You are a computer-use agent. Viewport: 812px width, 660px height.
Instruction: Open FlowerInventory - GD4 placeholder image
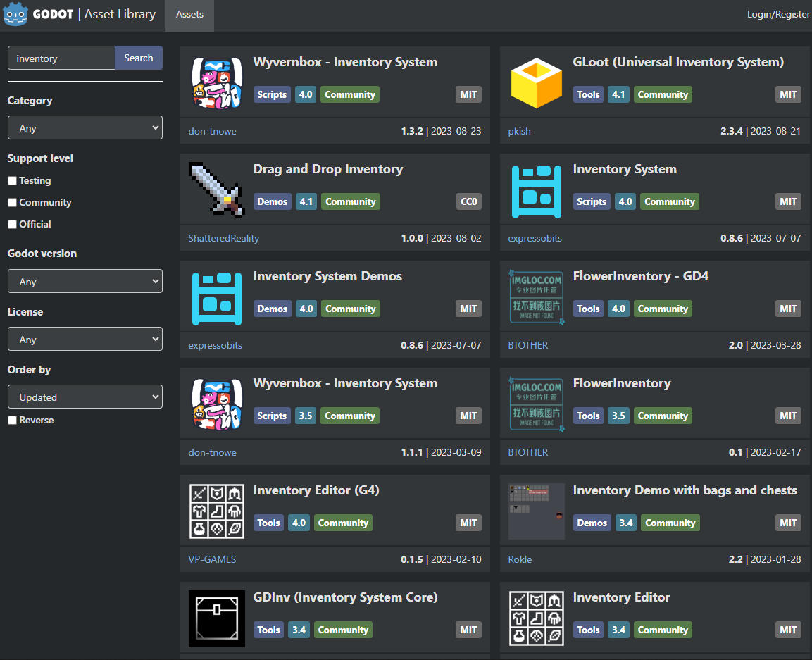coord(537,297)
